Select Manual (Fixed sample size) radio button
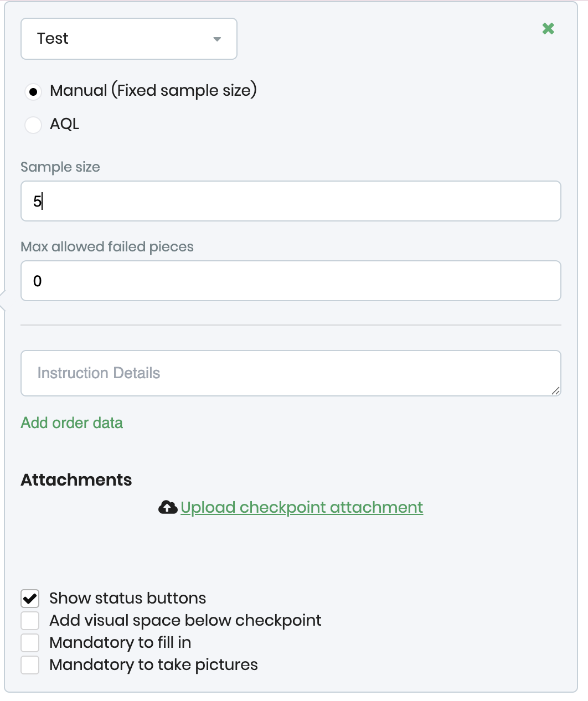Image resolution: width=588 pixels, height=701 pixels. (33, 91)
